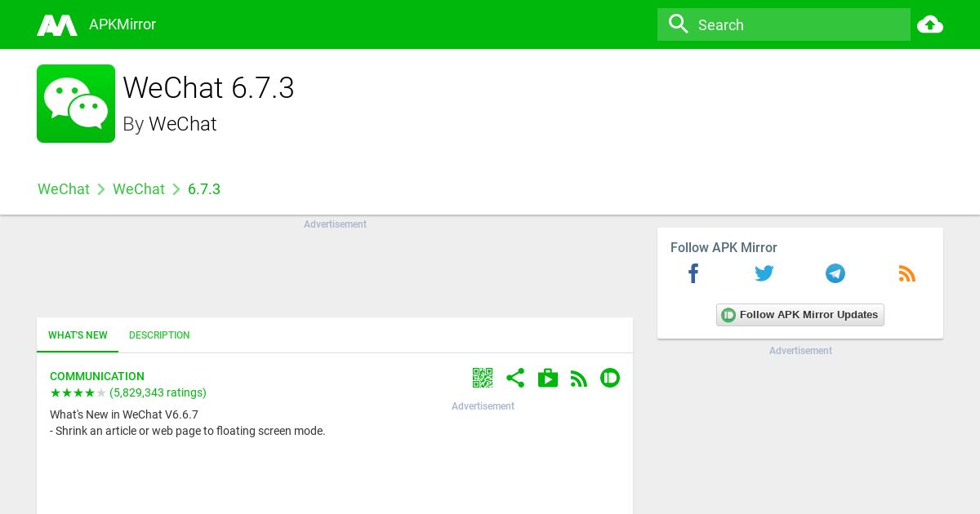Switch to the Description tab
The image size is (980, 514).
159,335
